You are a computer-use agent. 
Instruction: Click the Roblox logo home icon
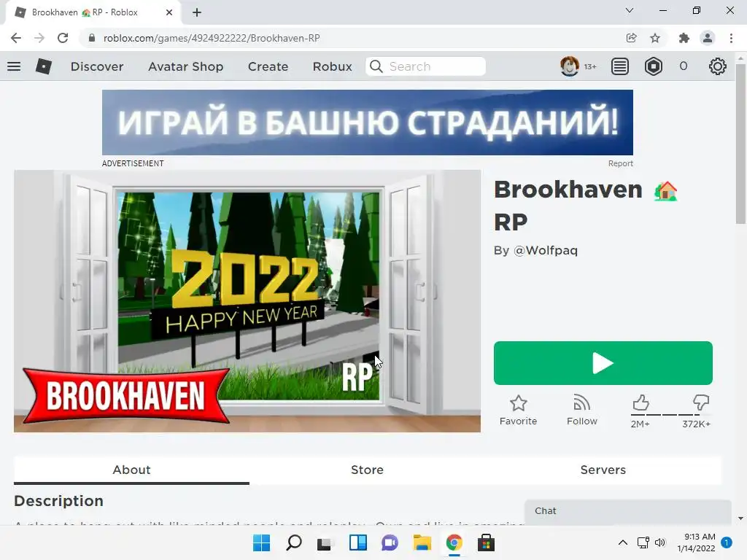coord(43,66)
